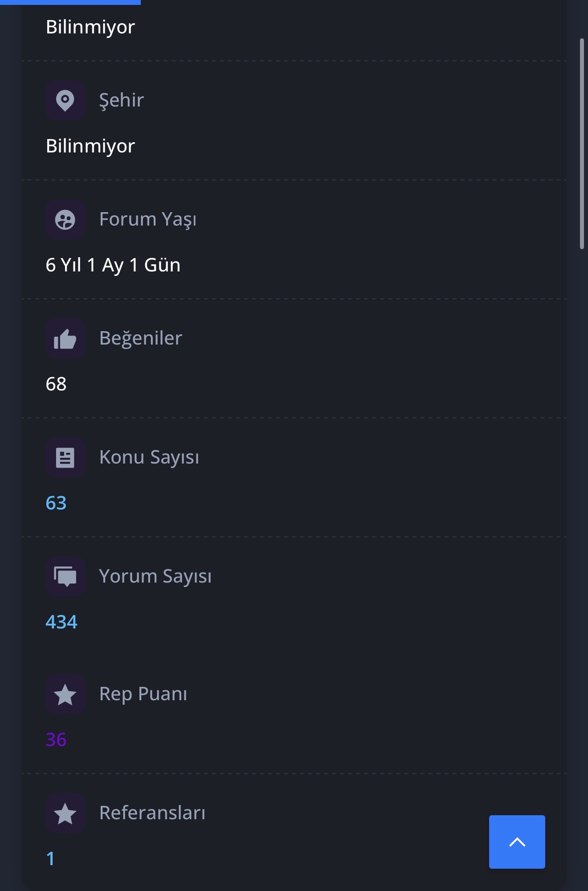The image size is (588, 891).
Task: Click the Forum Yaşı face icon
Action: pos(65,219)
